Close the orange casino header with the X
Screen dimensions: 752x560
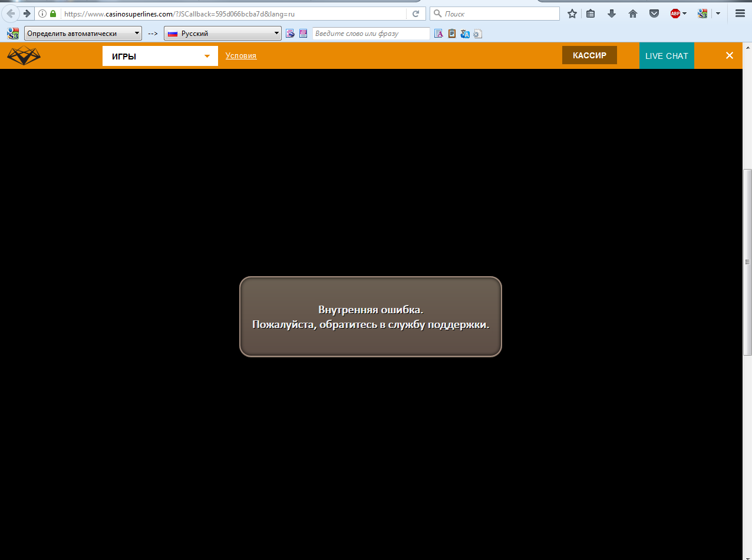730,55
